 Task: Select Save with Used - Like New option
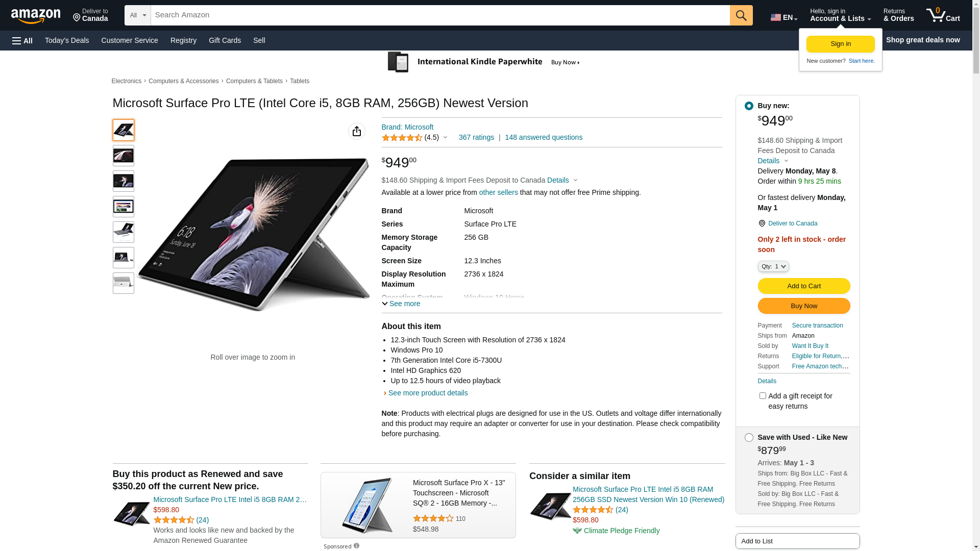749,438
